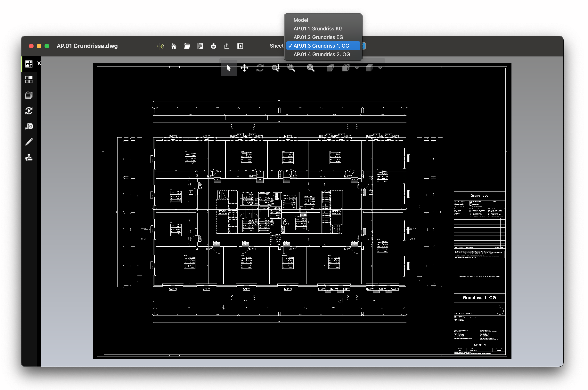Click the north compass symbol in title block
The height and width of the screenshot is (390, 588).
coord(500,311)
